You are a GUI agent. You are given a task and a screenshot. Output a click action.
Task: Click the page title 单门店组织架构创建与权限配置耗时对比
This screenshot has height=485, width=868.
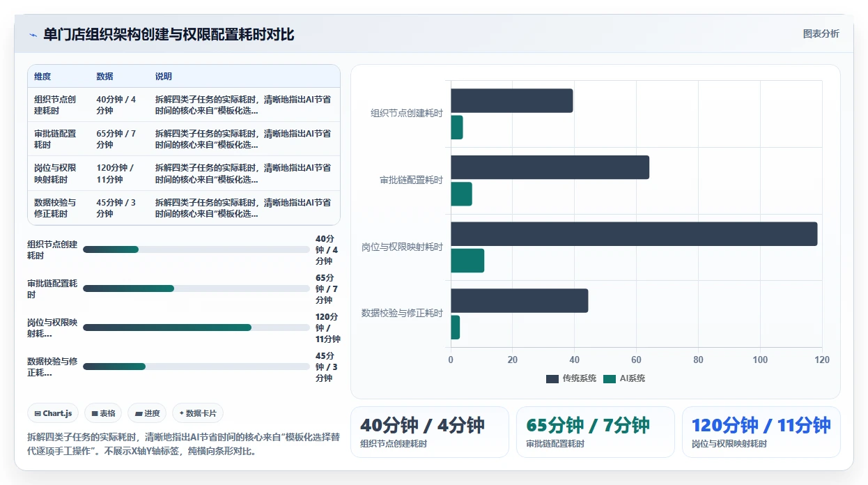click(x=169, y=35)
